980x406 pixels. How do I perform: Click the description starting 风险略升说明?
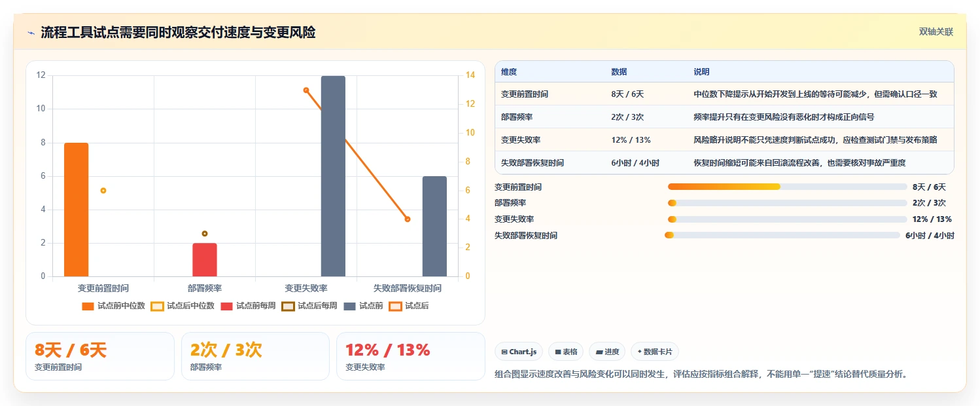tap(815, 140)
